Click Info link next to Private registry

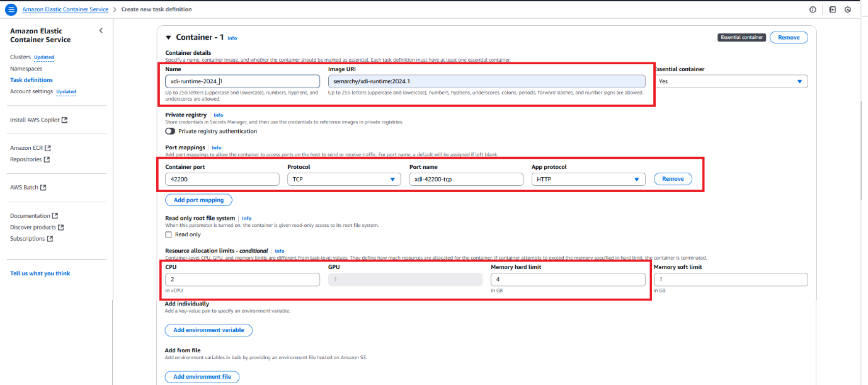point(219,115)
